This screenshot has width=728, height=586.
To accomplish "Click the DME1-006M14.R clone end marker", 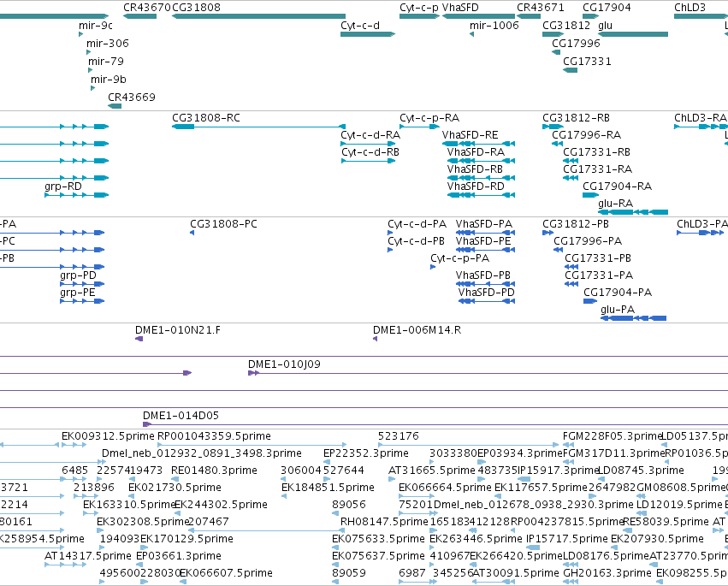I will (376, 339).
